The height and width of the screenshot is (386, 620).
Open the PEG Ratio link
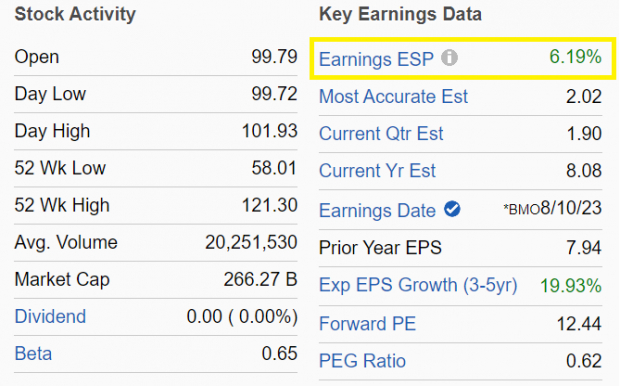click(x=363, y=361)
